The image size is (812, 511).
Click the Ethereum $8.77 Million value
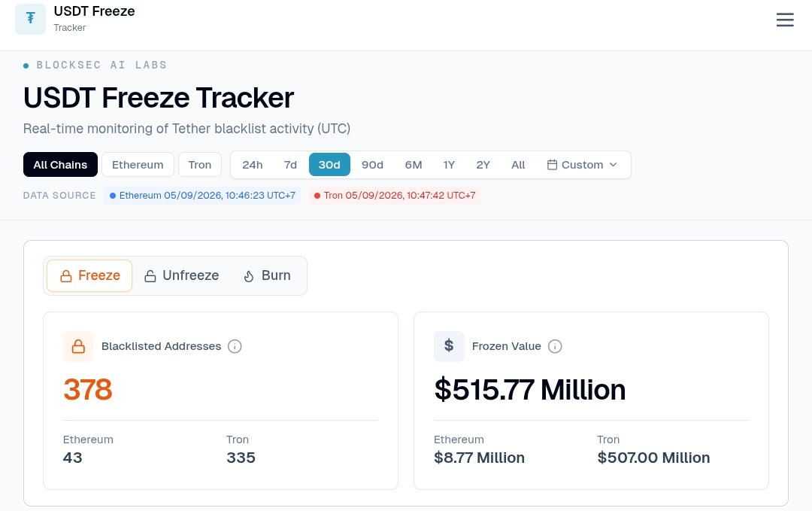479,458
